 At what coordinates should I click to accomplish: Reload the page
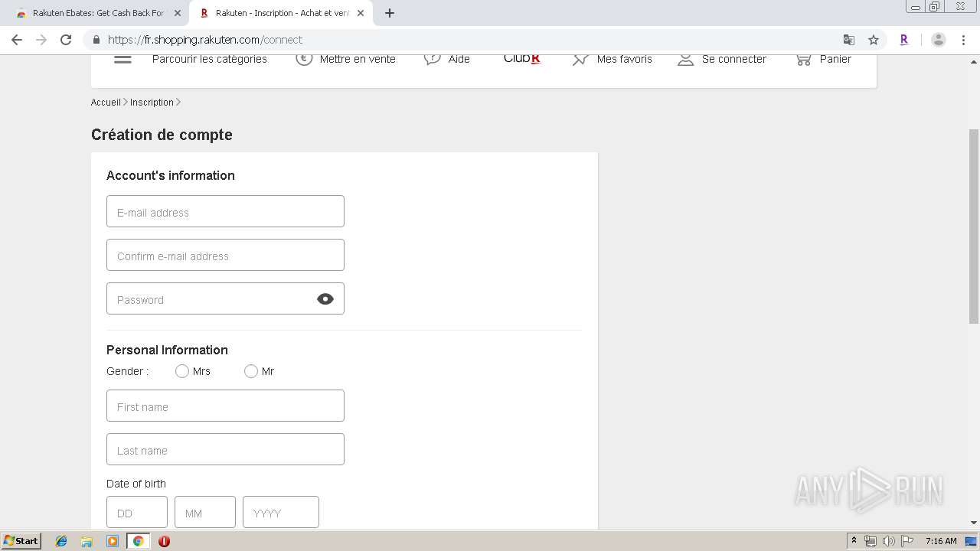pyautogui.click(x=66, y=40)
